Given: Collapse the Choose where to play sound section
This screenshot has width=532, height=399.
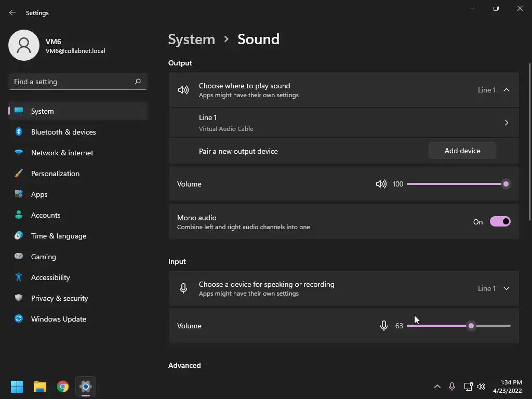Looking at the screenshot, I should point(507,90).
